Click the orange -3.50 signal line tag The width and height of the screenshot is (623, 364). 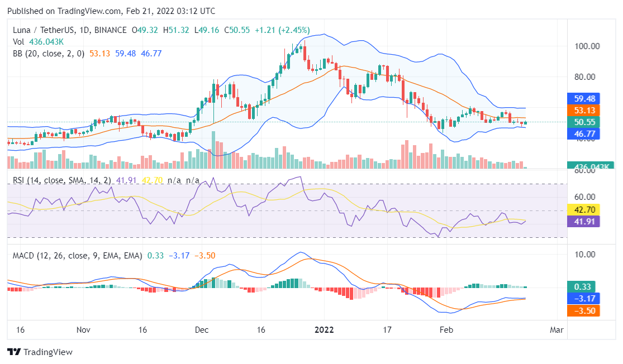[583, 310]
